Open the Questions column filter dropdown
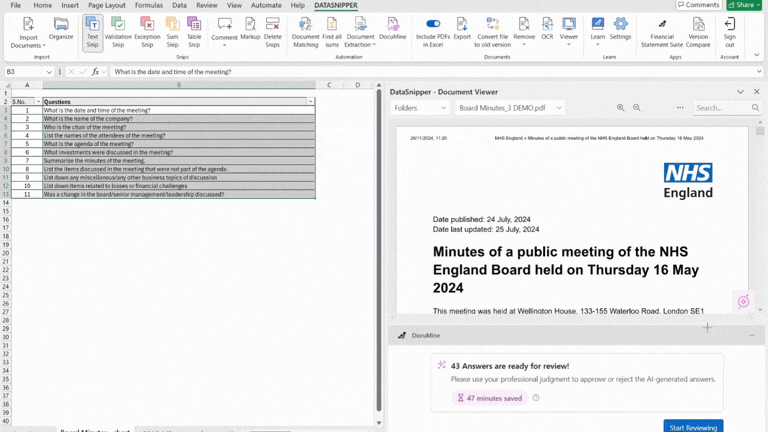 point(311,102)
